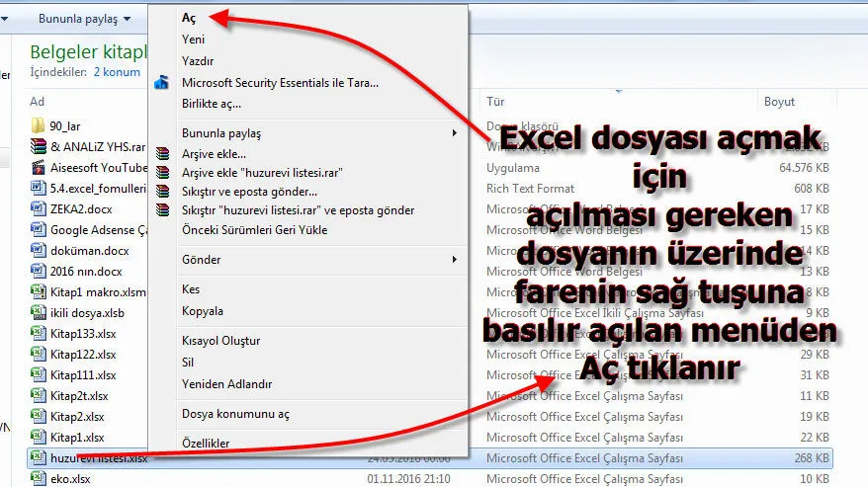Click the 90_lar folder icon
This screenshot has height=487, width=868.
(38, 125)
